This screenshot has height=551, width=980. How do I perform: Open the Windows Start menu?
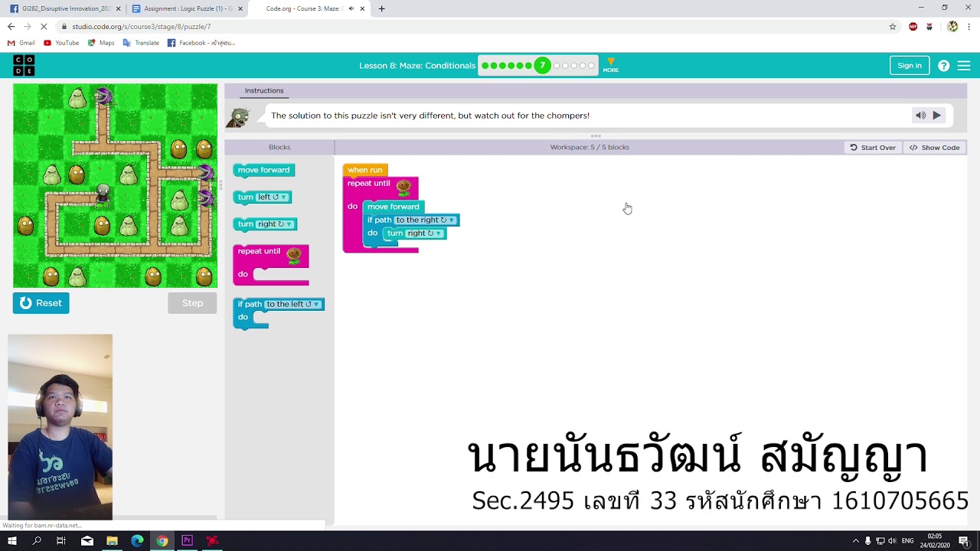[x=12, y=541]
